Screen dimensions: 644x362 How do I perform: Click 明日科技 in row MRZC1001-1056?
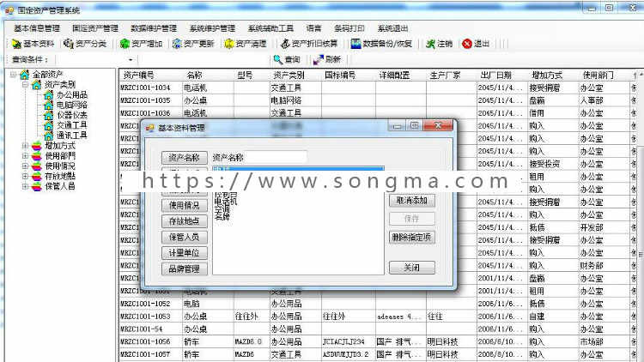pos(443,342)
